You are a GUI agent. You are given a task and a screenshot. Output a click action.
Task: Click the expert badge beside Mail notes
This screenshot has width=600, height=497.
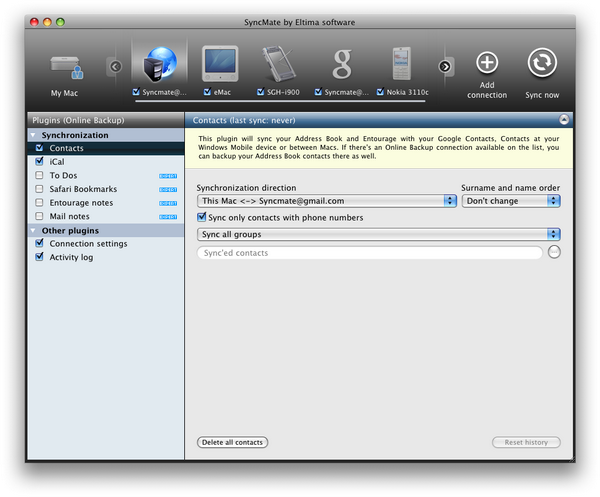168,217
